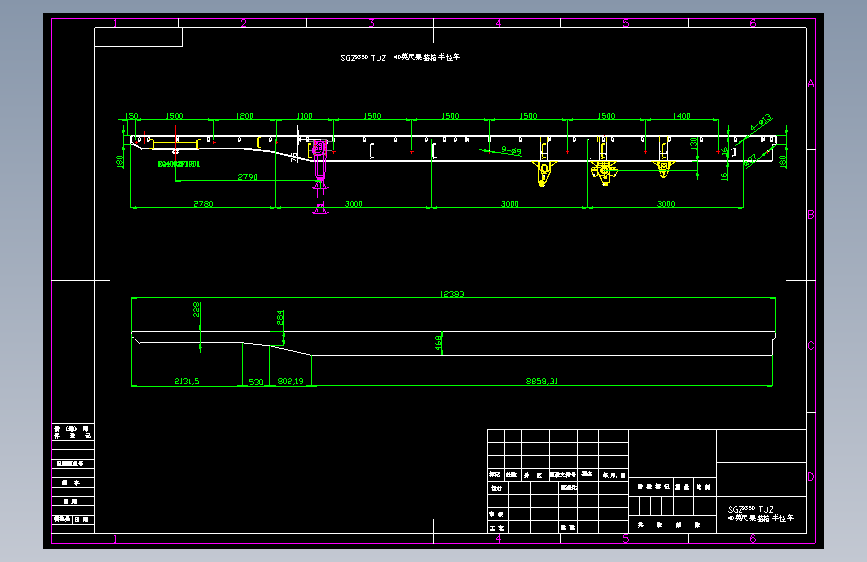The height and width of the screenshot is (562, 867).
Task: Select the 1800 dimension label
Action: pos(244,116)
